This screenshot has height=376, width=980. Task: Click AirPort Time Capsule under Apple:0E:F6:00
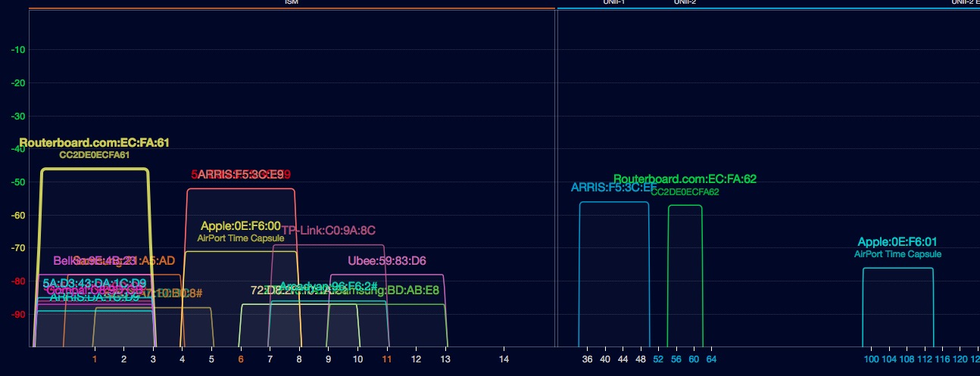pos(241,238)
